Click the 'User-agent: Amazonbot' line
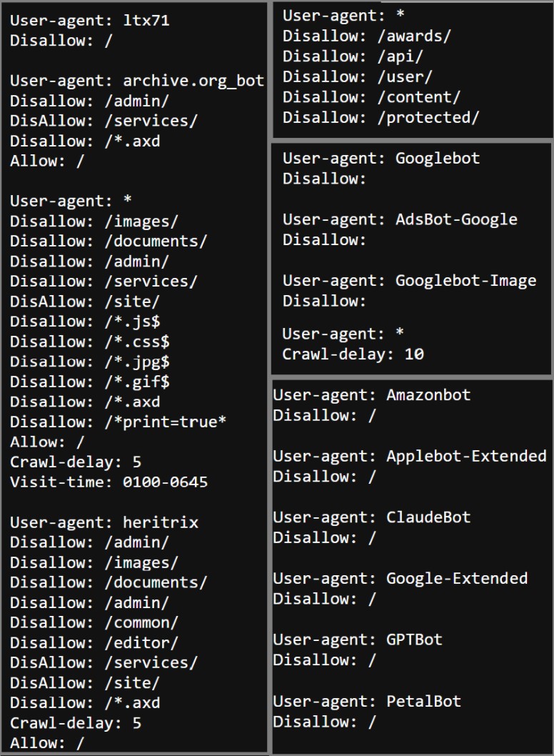Viewport: 554px width, 756px height. click(371, 395)
